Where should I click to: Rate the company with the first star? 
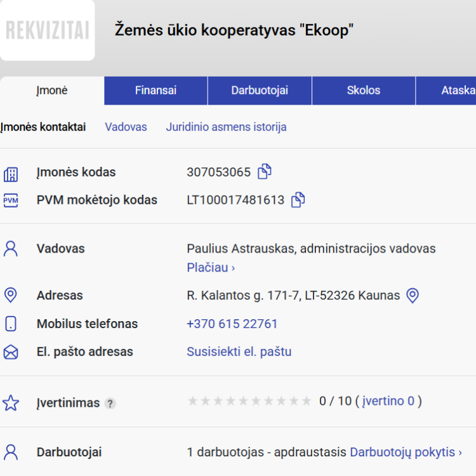point(192,401)
